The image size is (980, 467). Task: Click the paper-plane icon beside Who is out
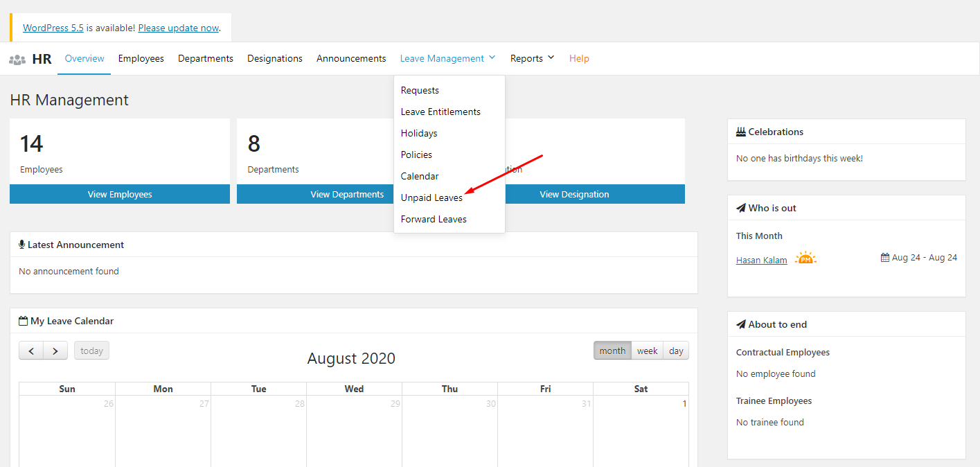(740, 207)
